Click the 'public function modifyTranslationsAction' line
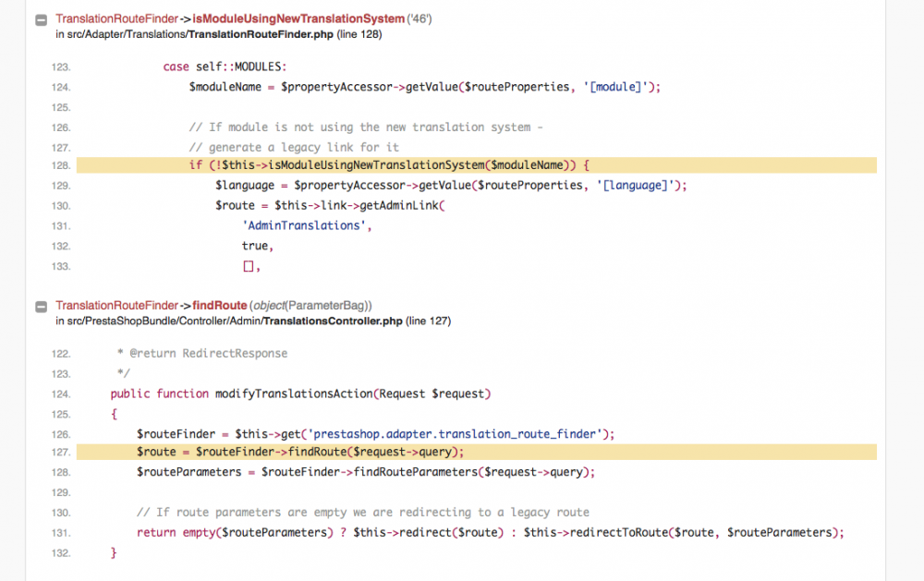Image resolution: width=924 pixels, height=581 pixels. tap(300, 393)
